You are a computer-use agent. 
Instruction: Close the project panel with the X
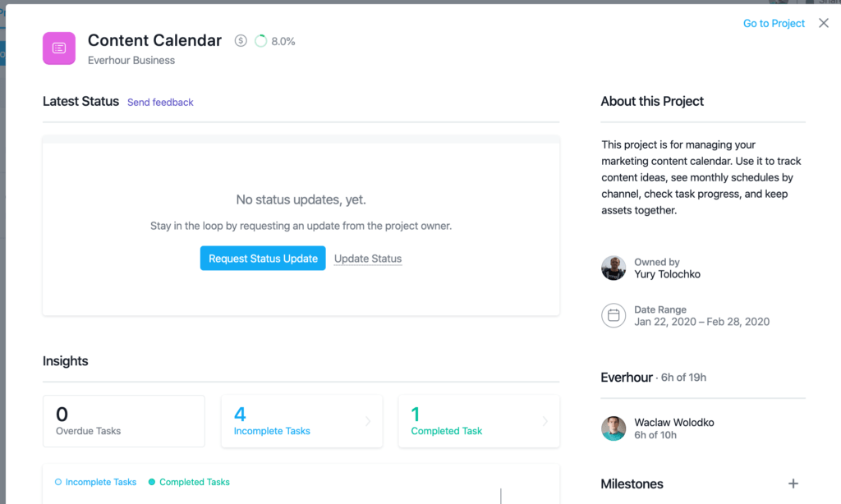pyautogui.click(x=824, y=23)
